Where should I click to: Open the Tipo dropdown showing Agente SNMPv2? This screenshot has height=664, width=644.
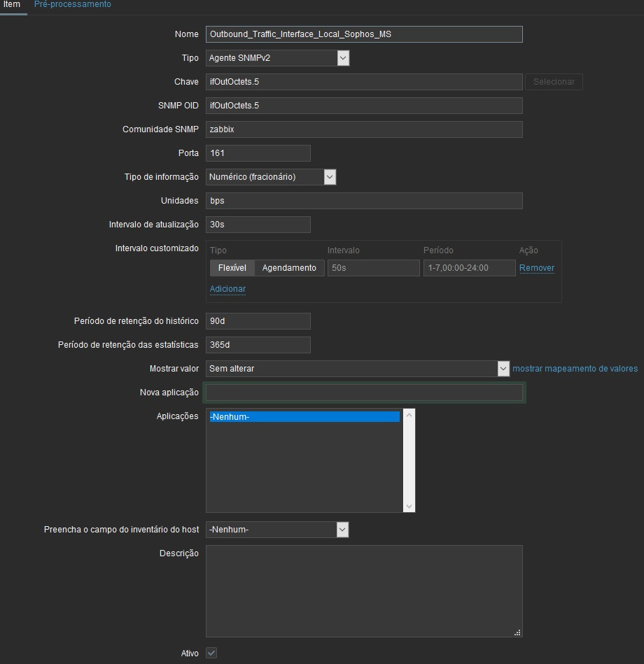pos(342,58)
